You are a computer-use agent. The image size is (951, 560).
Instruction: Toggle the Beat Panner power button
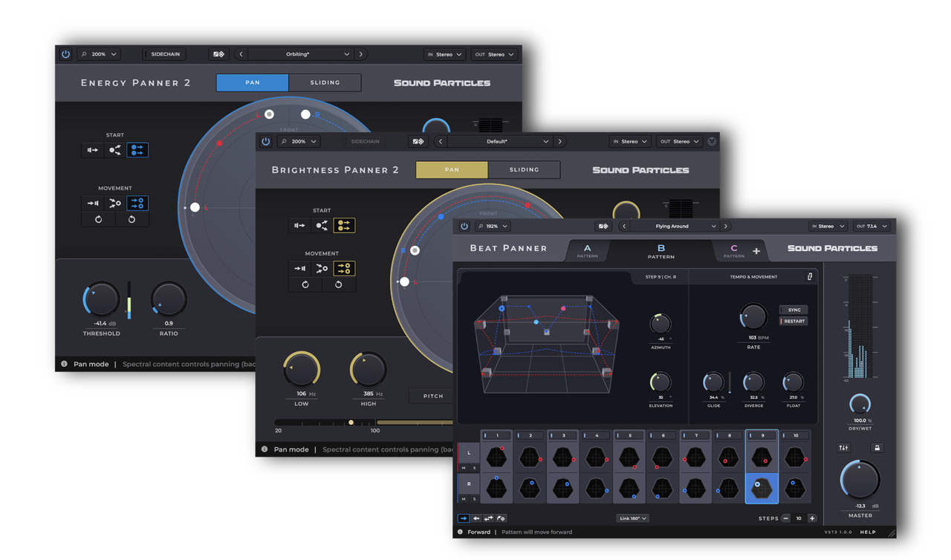464,227
